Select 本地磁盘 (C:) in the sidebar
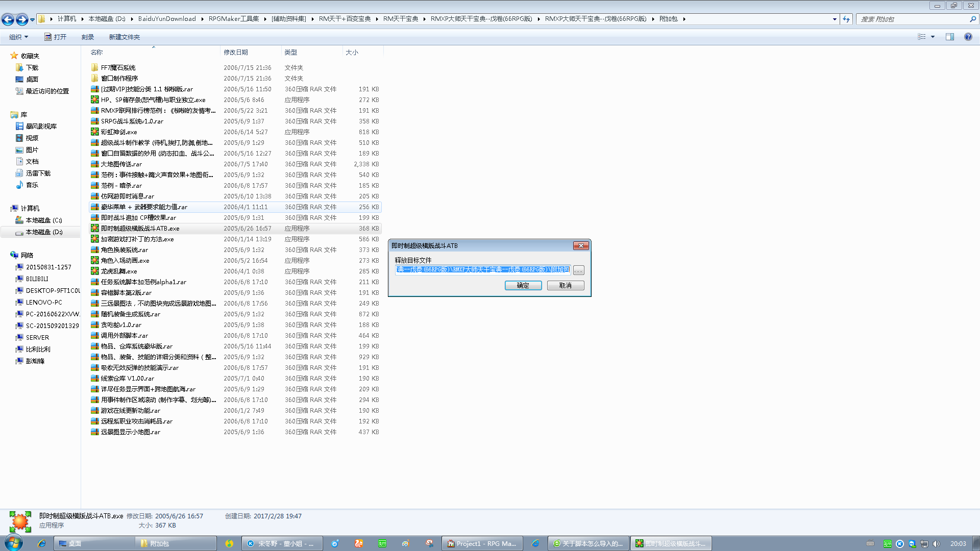This screenshot has height=551, width=980. pyautogui.click(x=43, y=220)
